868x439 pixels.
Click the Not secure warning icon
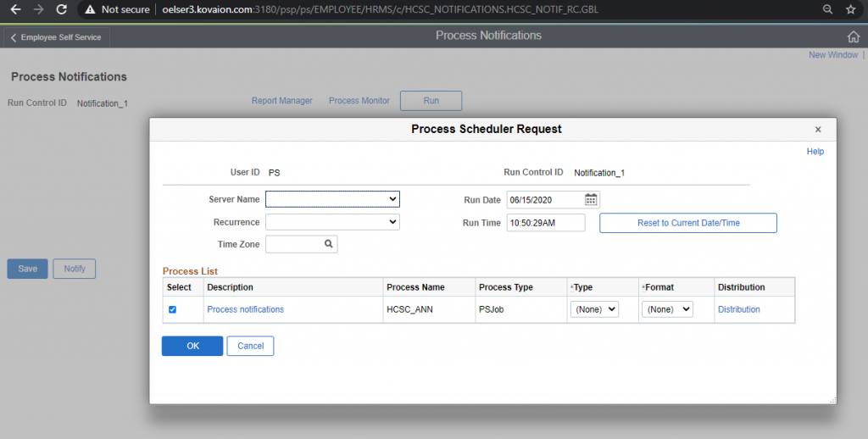(x=90, y=9)
